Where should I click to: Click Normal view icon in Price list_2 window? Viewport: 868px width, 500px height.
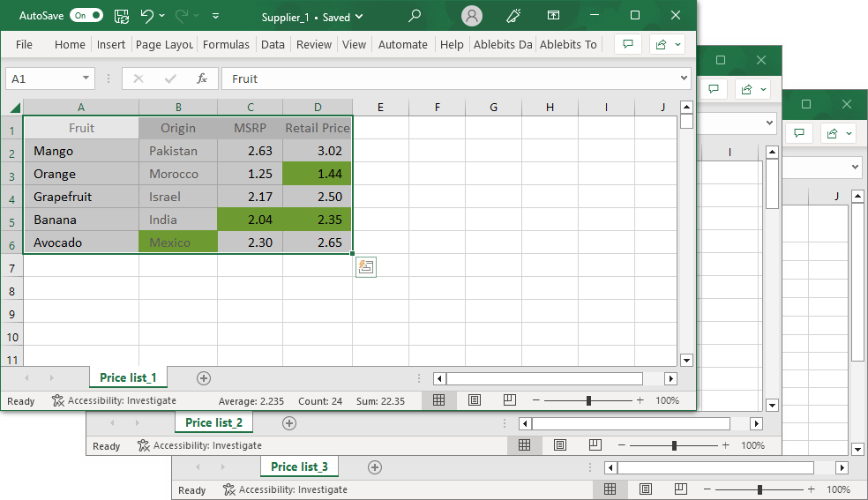point(524,445)
